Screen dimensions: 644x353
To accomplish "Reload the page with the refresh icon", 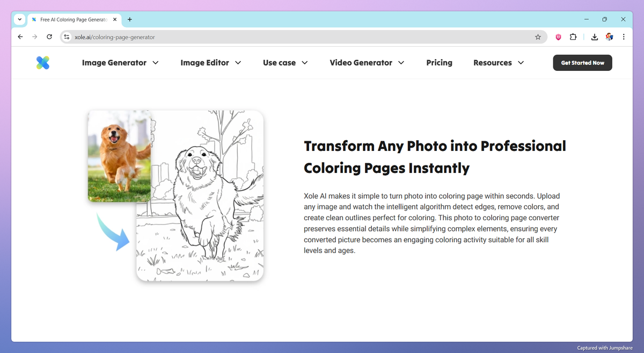I will 49,37.
